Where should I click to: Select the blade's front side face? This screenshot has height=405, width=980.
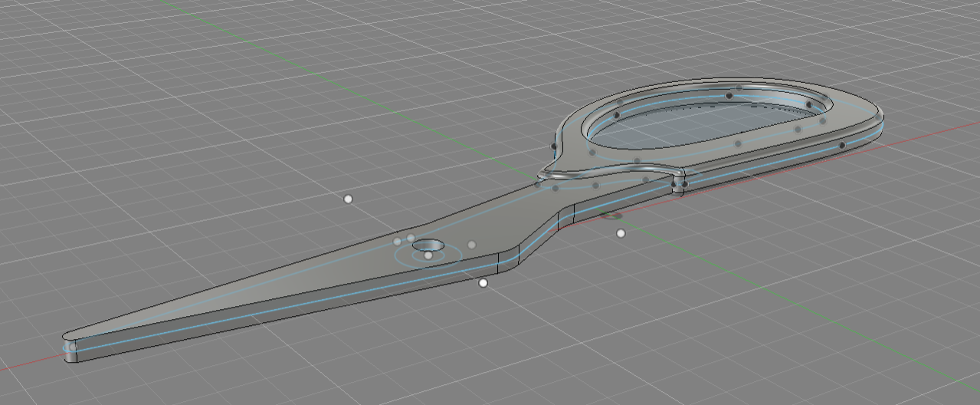[306, 313]
